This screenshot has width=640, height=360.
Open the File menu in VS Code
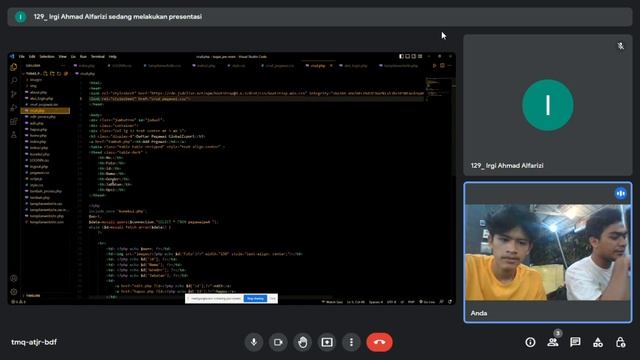click(22, 57)
